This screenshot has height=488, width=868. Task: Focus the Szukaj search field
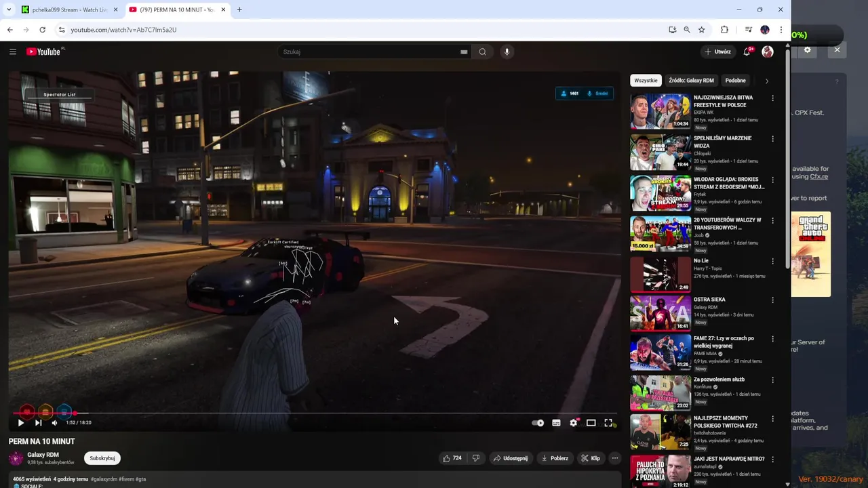[x=370, y=52]
